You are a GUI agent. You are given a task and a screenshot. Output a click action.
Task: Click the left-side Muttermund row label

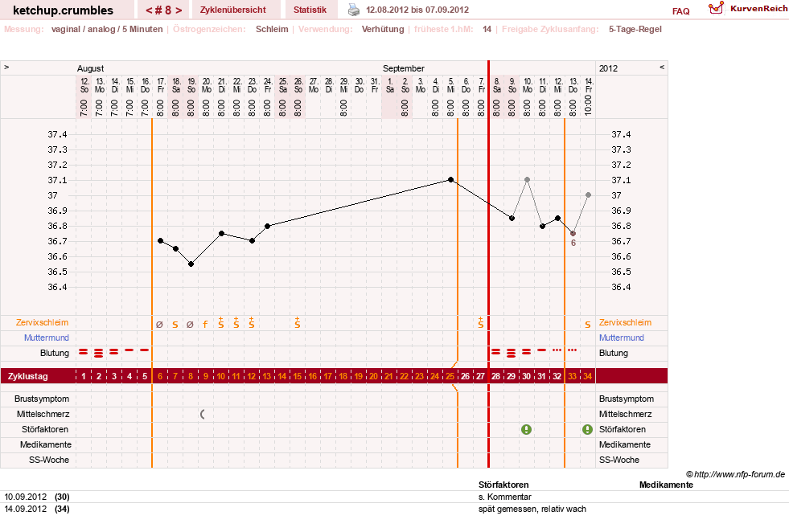tap(47, 338)
